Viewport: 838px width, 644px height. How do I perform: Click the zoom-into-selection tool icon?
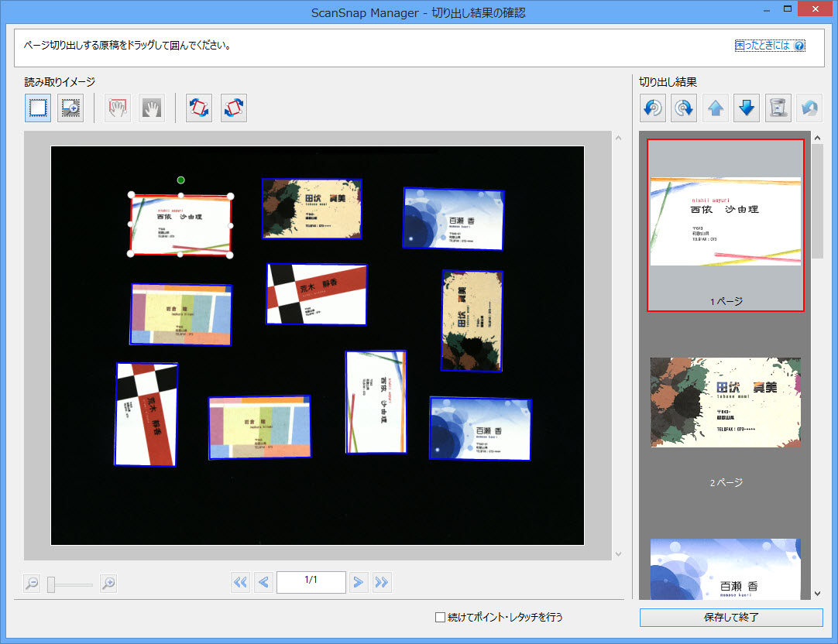coord(70,108)
